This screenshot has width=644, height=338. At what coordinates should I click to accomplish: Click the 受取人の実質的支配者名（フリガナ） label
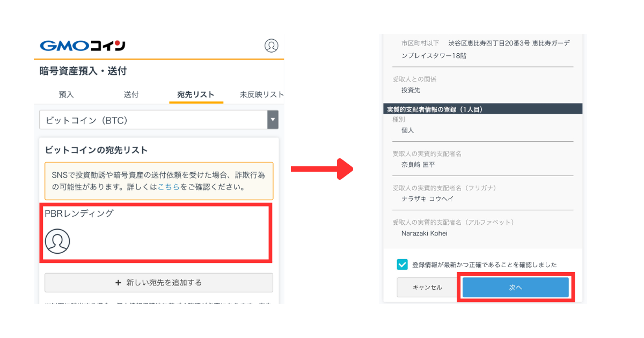point(444,188)
